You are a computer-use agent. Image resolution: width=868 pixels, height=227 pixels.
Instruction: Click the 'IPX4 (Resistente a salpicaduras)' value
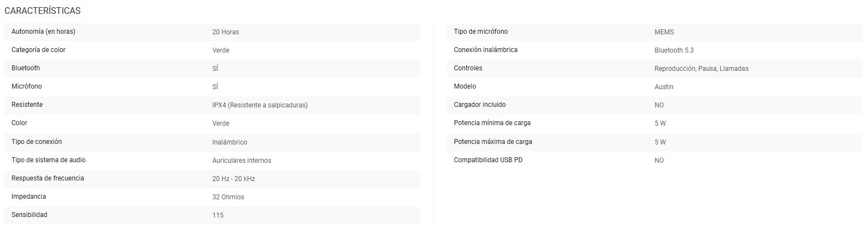click(x=260, y=105)
